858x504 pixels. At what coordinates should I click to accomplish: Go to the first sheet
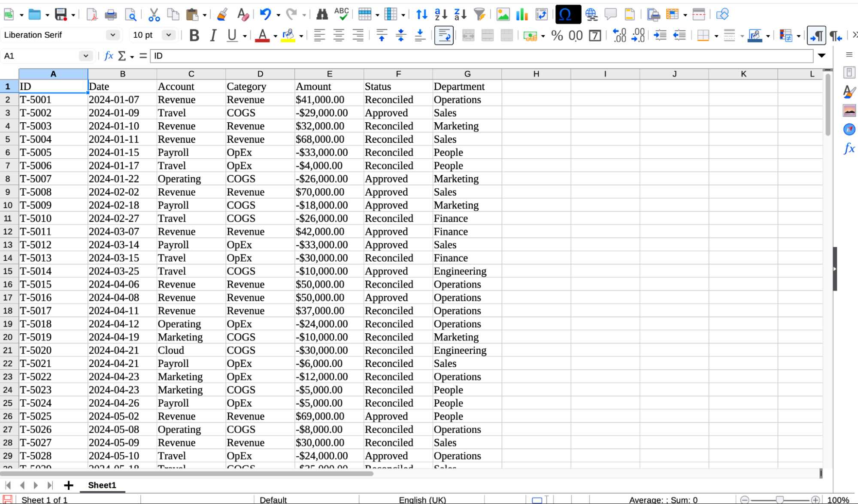coord(8,485)
